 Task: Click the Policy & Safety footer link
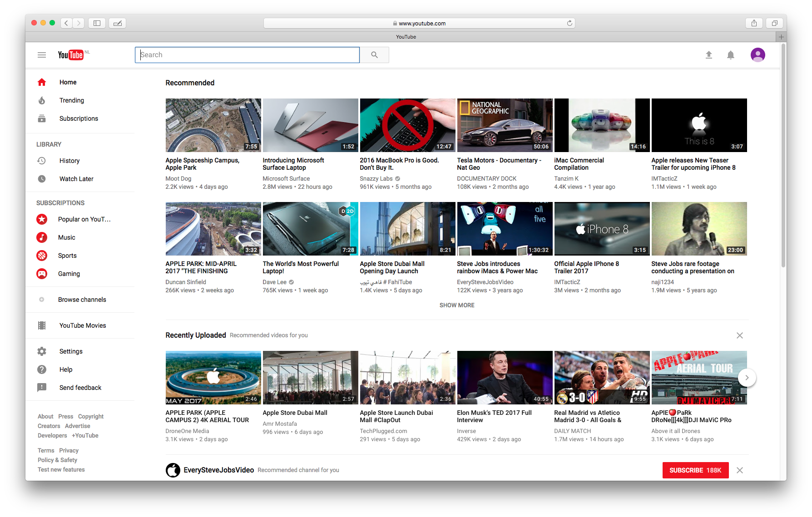pyautogui.click(x=57, y=460)
